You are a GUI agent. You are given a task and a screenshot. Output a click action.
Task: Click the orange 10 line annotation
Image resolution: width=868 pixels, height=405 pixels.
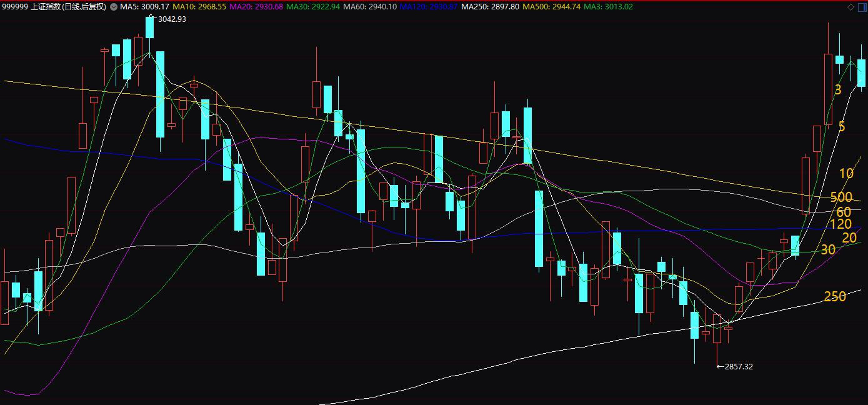(x=846, y=174)
